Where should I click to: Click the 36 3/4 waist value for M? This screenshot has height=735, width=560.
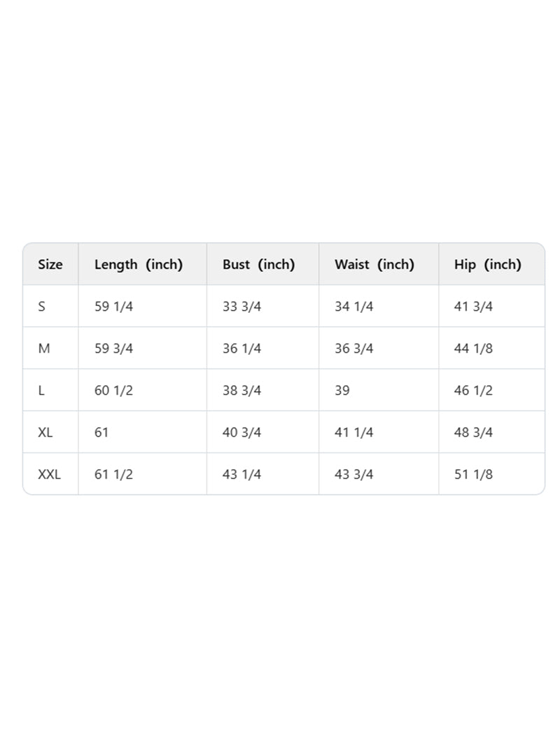click(x=354, y=349)
